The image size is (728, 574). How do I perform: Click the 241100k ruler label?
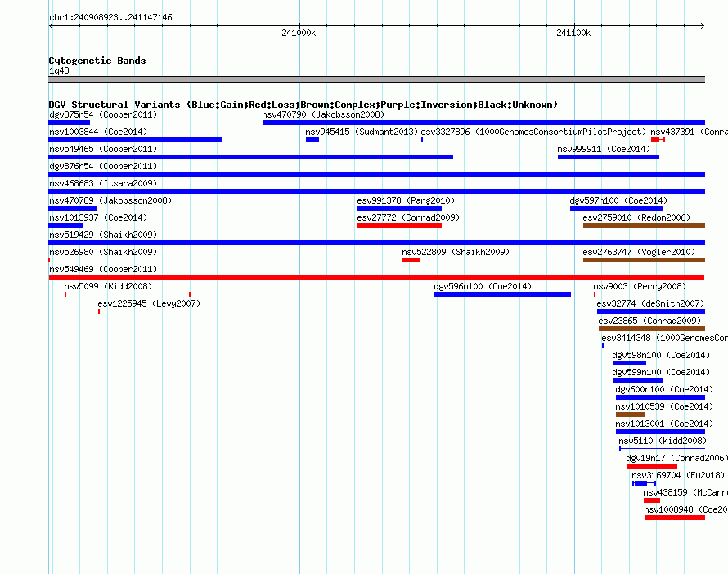(x=573, y=33)
